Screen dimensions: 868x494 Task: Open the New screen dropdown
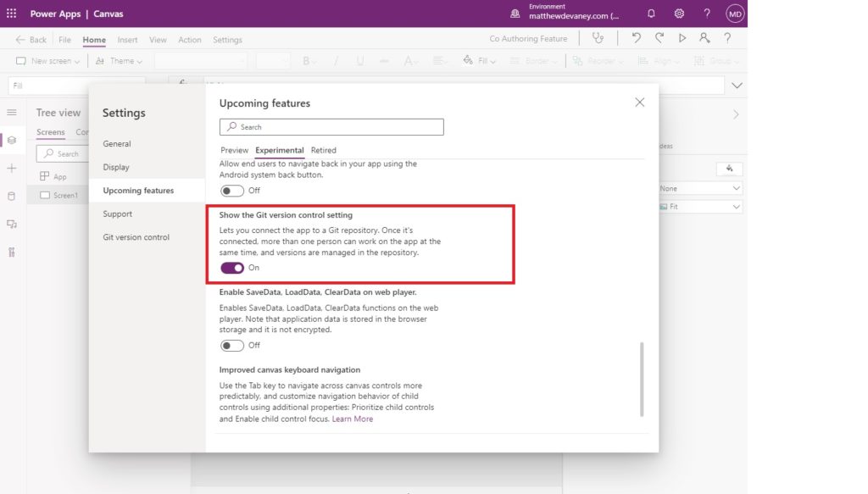point(48,60)
